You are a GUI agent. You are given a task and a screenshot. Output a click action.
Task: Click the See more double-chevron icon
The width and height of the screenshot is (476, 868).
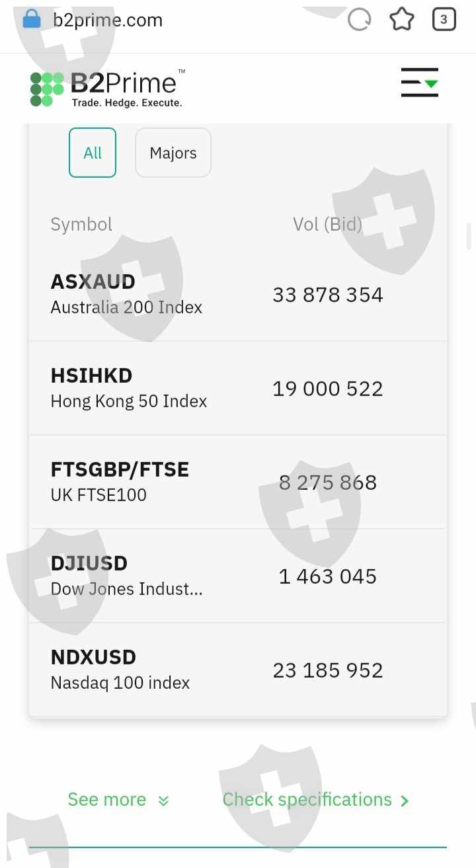point(163,801)
